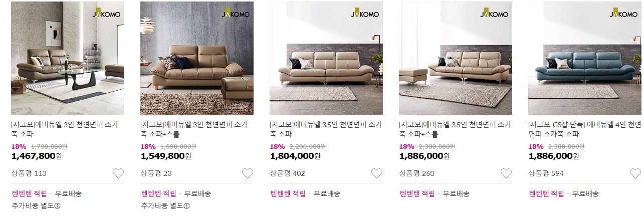Open info icon beside second 추가비용 별도
The height and width of the screenshot is (220, 644).
pyautogui.click(x=187, y=206)
